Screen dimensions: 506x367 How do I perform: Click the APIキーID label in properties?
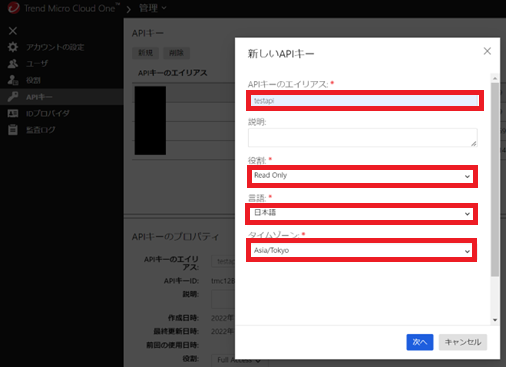point(181,281)
